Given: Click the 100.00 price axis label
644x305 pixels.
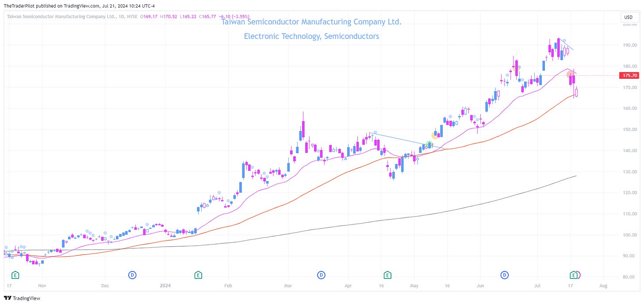Looking at the screenshot, I should click(x=630, y=235).
